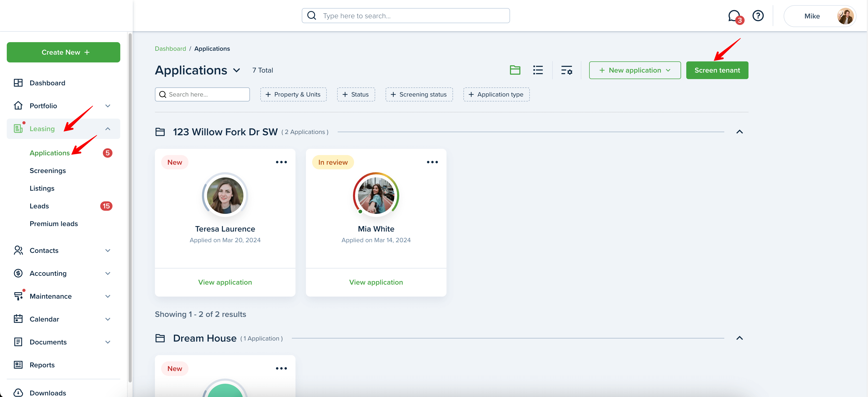Screen dimensions: 868x397
Task: Add a Status filter
Action: pyautogui.click(x=356, y=94)
